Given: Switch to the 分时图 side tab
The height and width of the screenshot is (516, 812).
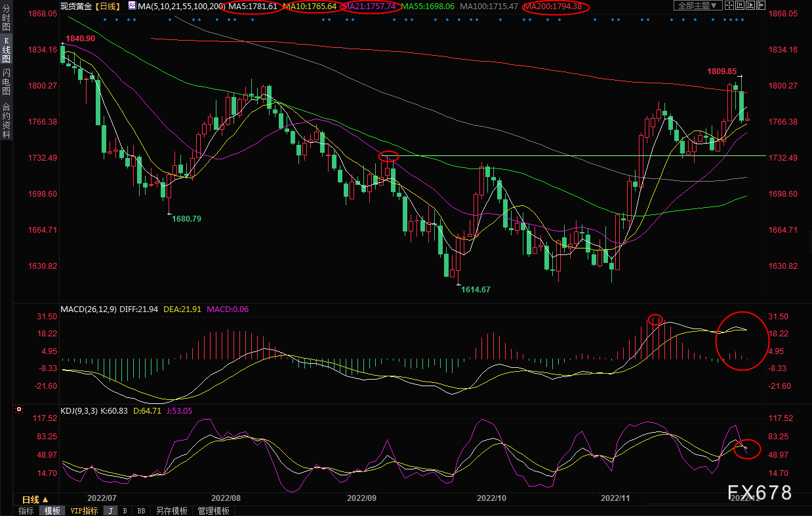Looking at the screenshot, I should [6, 20].
